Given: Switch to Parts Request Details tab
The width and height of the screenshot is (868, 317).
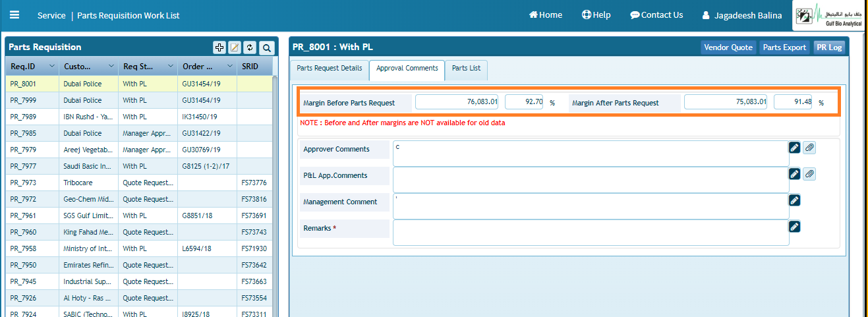Looking at the screenshot, I should coord(330,69).
